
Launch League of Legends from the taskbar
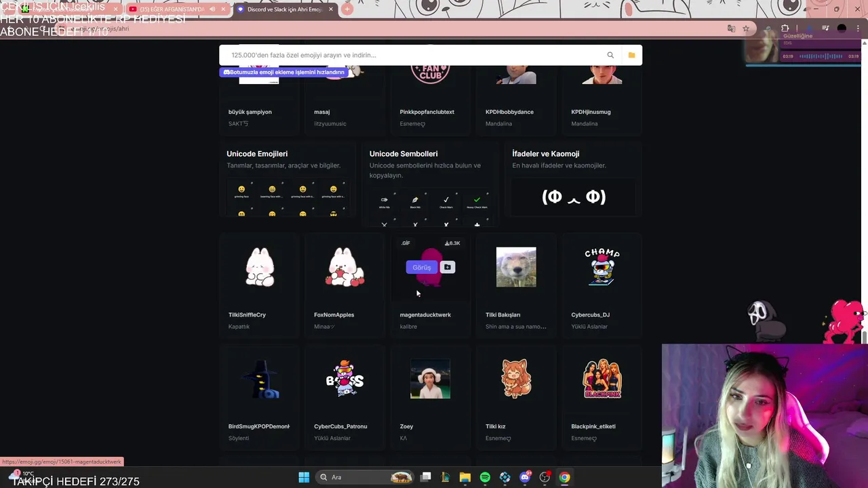tap(446, 477)
